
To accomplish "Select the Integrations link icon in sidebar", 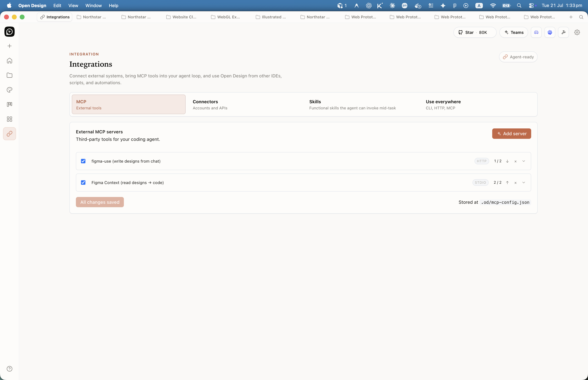I will [x=9, y=134].
